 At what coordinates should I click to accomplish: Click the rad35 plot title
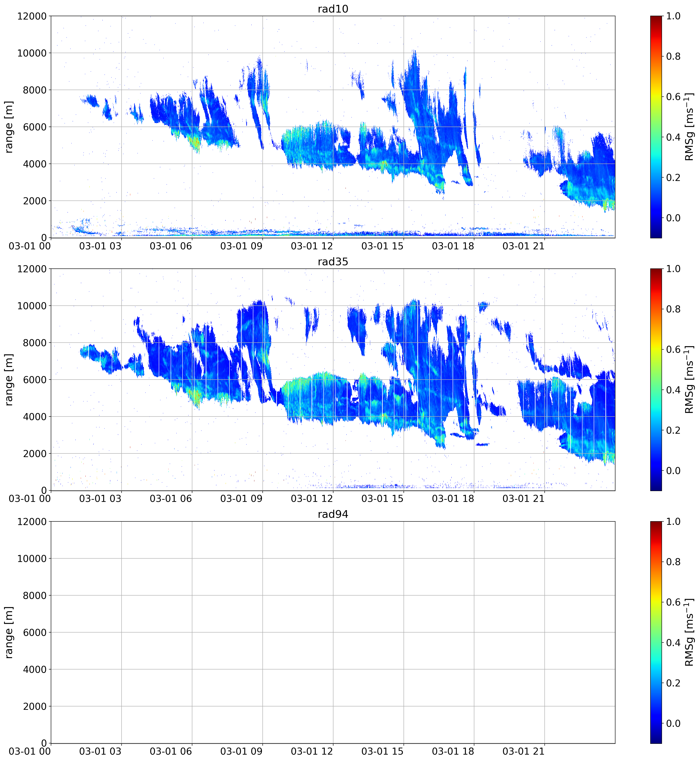click(333, 262)
